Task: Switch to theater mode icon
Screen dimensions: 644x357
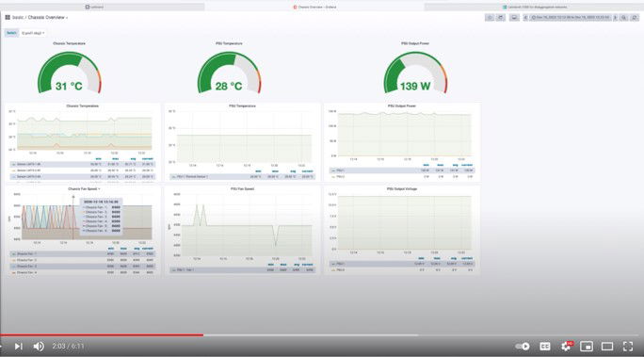Action: [607, 347]
